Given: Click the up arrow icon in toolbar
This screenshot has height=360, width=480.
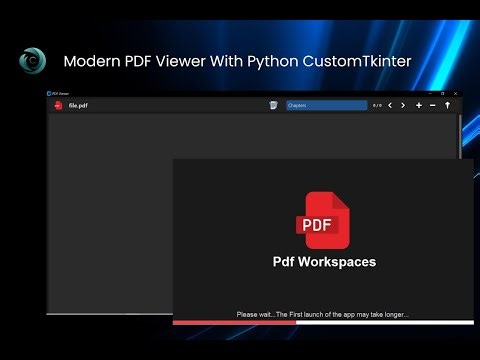Looking at the screenshot, I should pyautogui.click(x=447, y=105).
